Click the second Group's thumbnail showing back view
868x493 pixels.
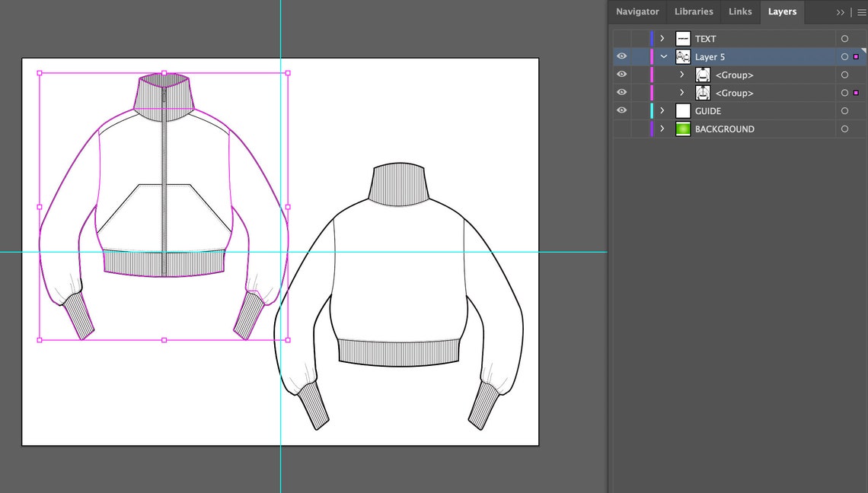(702, 92)
